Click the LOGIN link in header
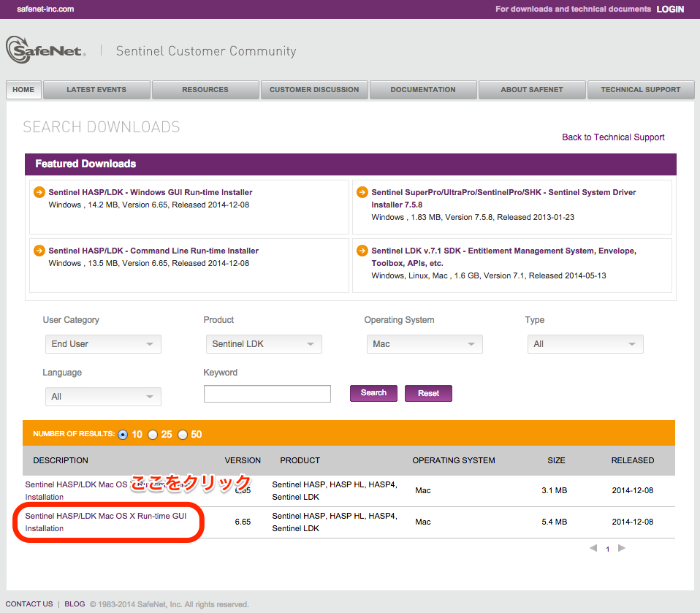 click(x=670, y=9)
